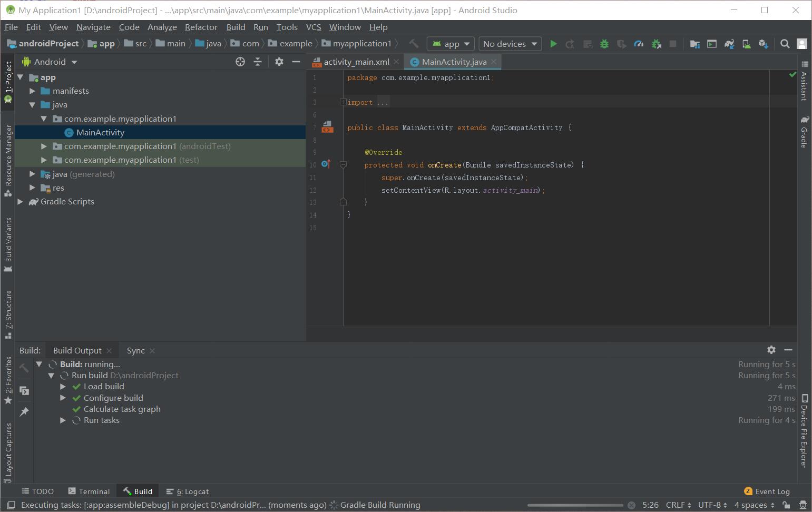
Task: Open the Analyze menu
Action: tap(162, 27)
